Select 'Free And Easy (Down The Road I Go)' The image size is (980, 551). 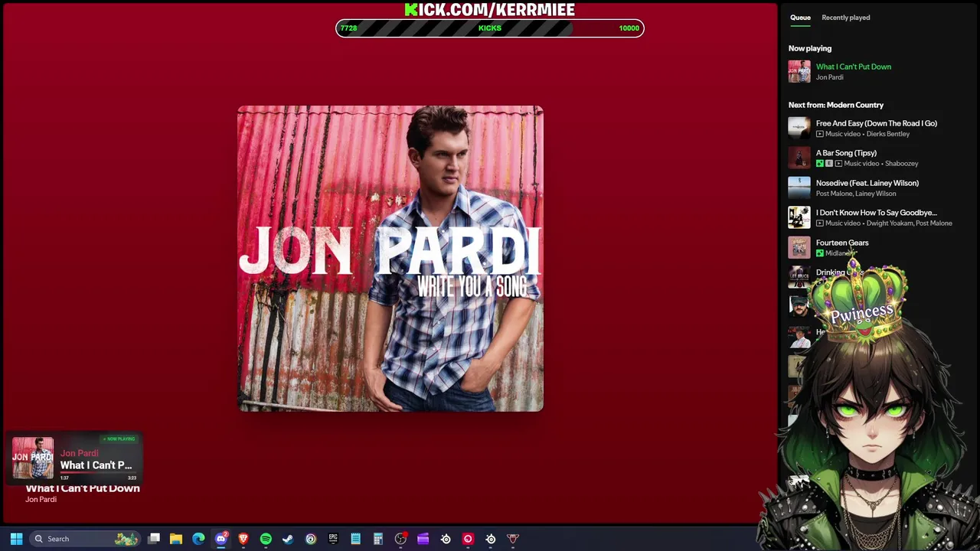[877, 123]
